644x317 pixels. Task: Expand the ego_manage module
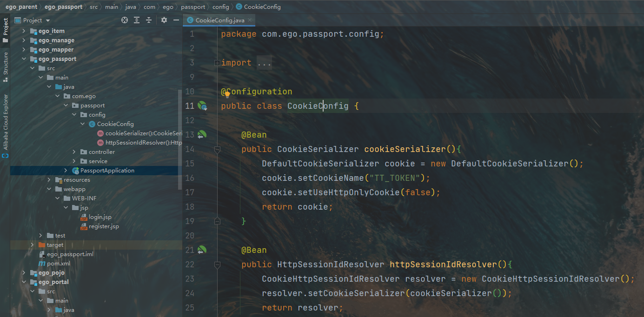click(24, 40)
